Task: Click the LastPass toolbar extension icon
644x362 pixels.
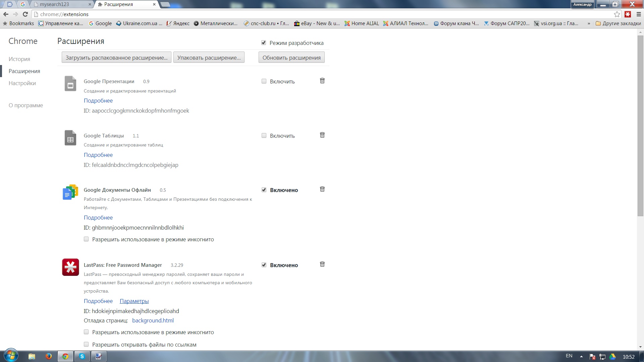Action: tap(628, 14)
